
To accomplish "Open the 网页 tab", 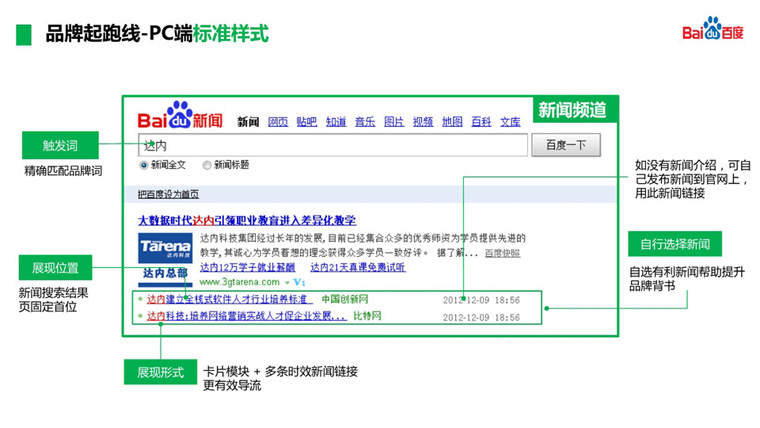I will [x=278, y=122].
